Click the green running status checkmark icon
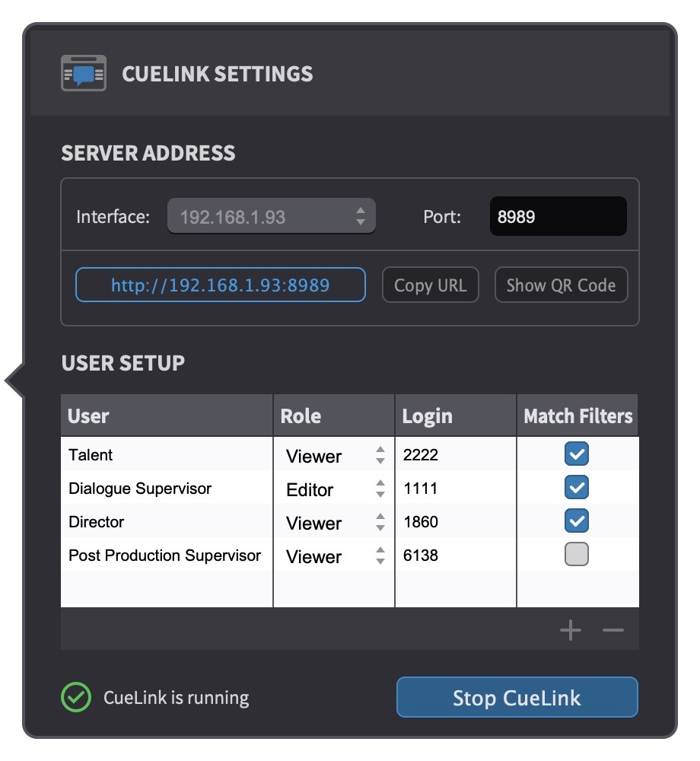700x761 pixels. coord(75,697)
